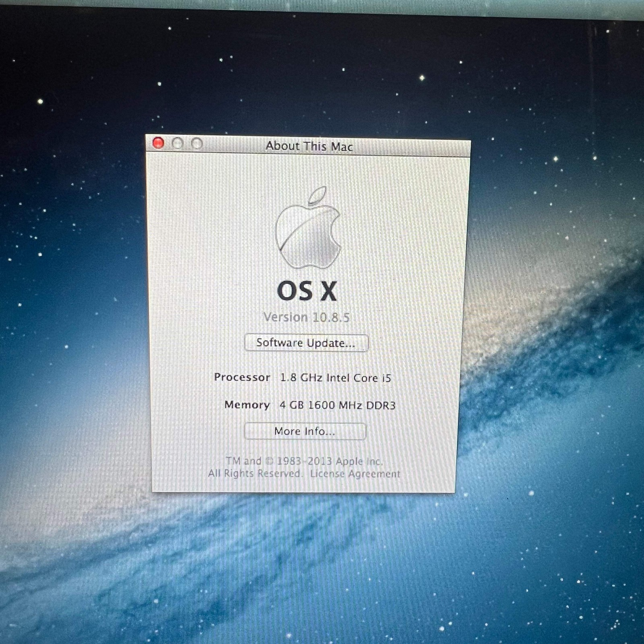Viewport: 644px width, 644px height.
Task: Click the 1983-2013 Apple Inc. copyright line
Action: point(304,461)
